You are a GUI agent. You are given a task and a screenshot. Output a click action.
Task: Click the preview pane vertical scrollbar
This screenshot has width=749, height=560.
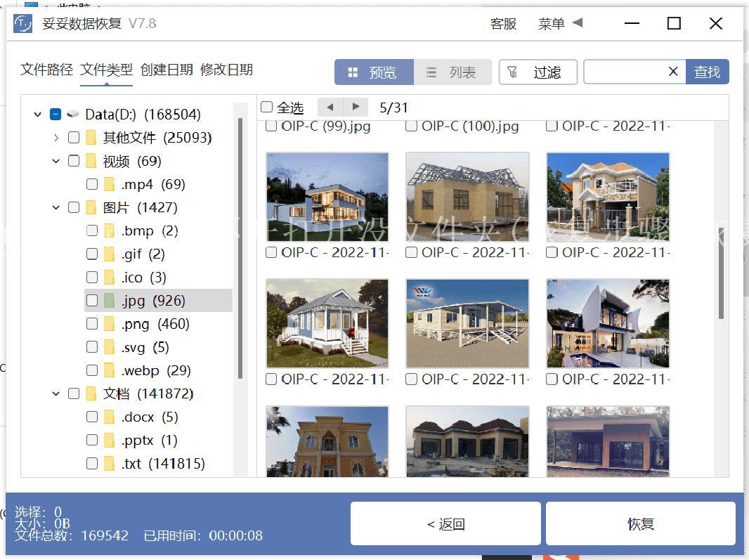point(722,273)
